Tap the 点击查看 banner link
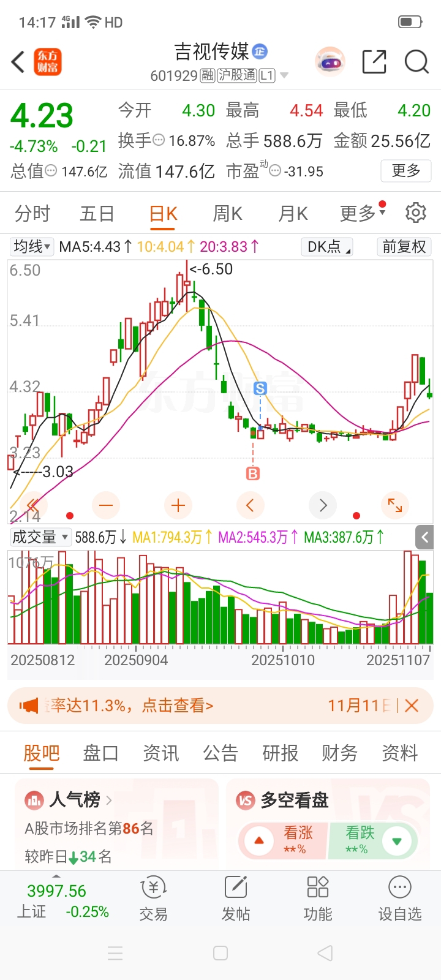 [x=178, y=706]
